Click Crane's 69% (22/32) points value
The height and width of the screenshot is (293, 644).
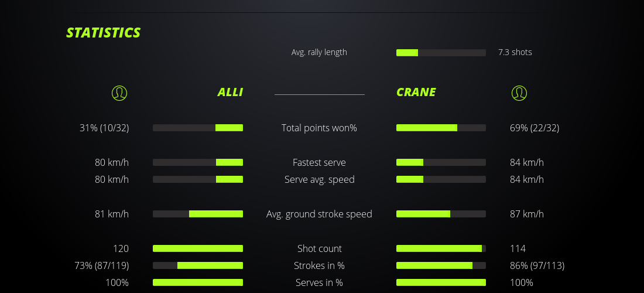point(535,128)
